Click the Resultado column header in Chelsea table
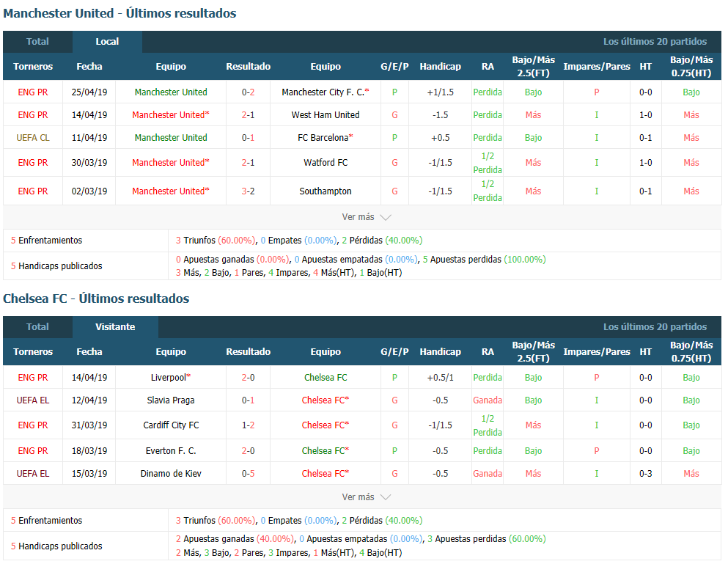This screenshot has width=728, height=564. 248,352
